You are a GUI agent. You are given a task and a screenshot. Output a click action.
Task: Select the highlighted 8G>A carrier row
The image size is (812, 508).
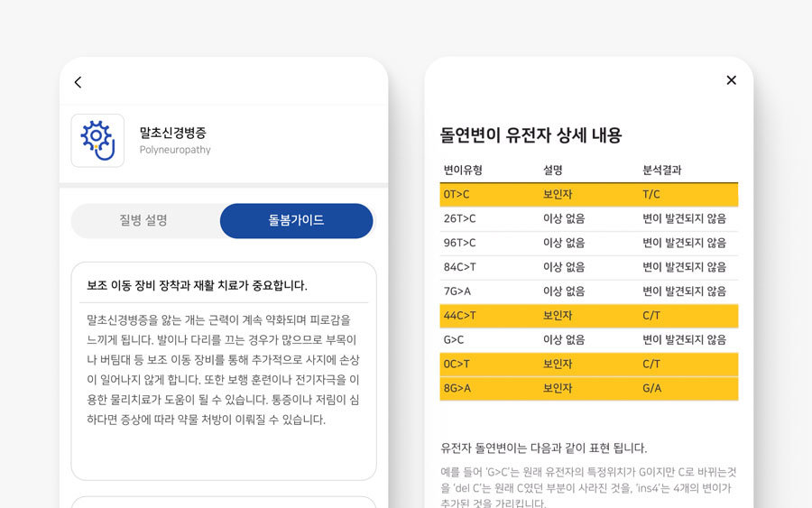click(588, 388)
